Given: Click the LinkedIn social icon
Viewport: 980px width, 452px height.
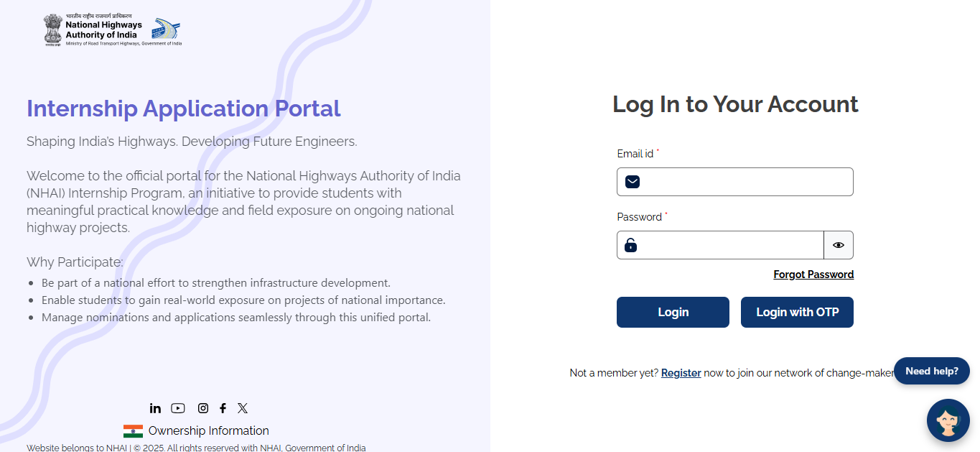Looking at the screenshot, I should point(155,407).
